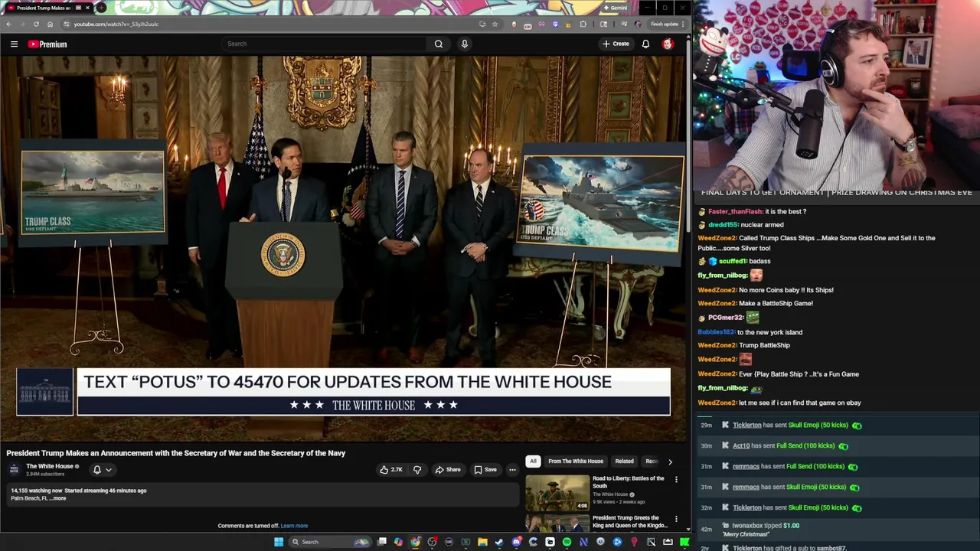The height and width of the screenshot is (551, 980).
Task: Click chat username dredd155
Action: (x=723, y=225)
